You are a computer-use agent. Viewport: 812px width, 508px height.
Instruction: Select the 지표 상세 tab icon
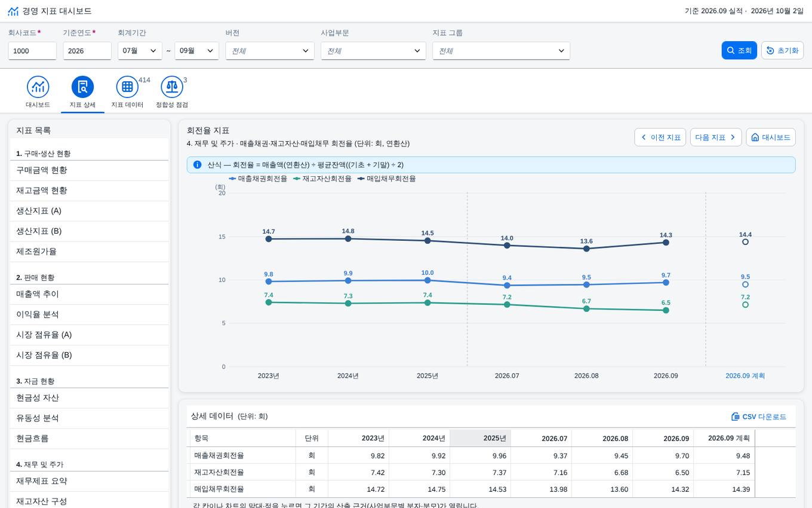tap(82, 87)
